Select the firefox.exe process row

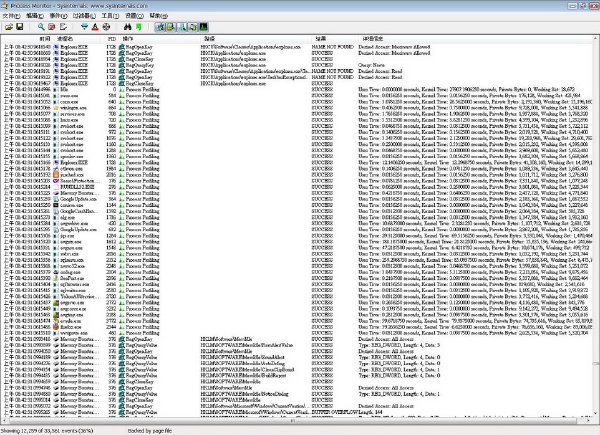298,327
